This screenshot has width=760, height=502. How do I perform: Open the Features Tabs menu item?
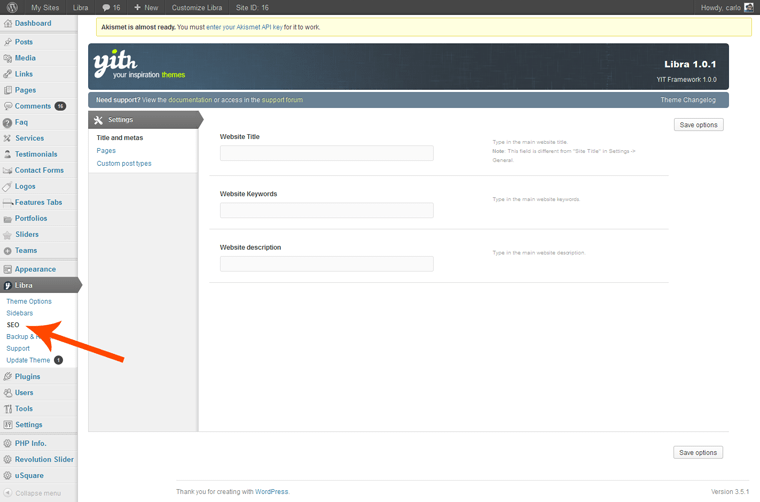(x=38, y=203)
